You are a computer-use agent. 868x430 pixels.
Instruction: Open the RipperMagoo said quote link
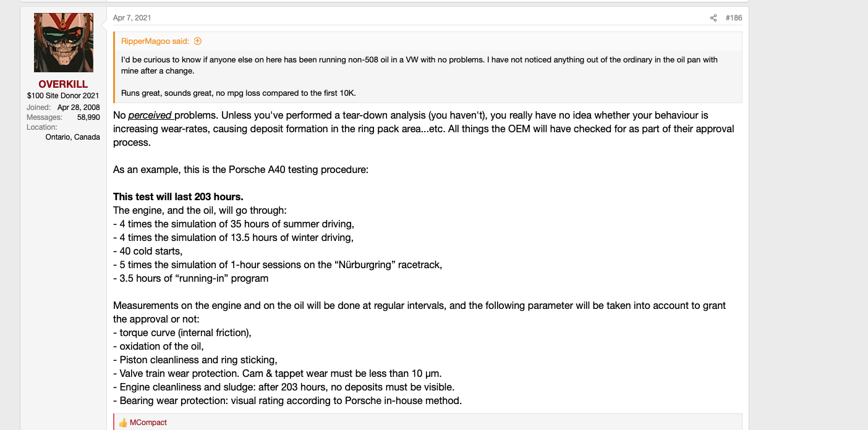pos(156,41)
